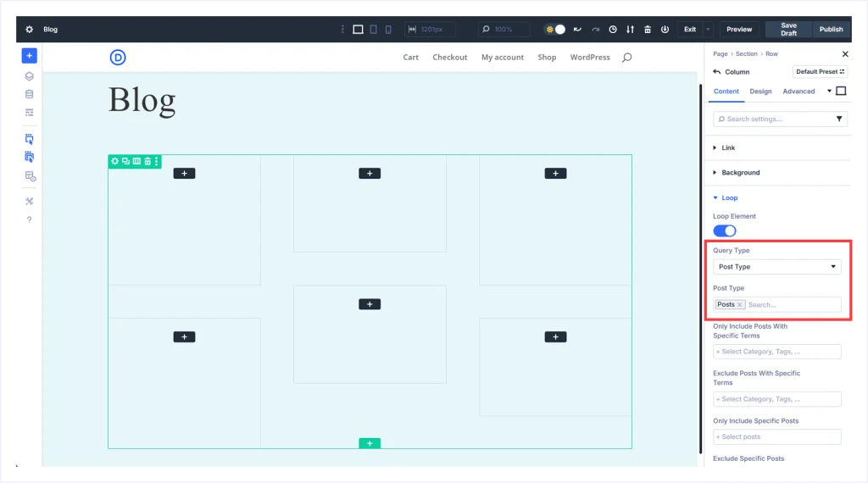Duplicate the row via green toolbar icon
The height and width of the screenshot is (483, 868).
[125, 161]
